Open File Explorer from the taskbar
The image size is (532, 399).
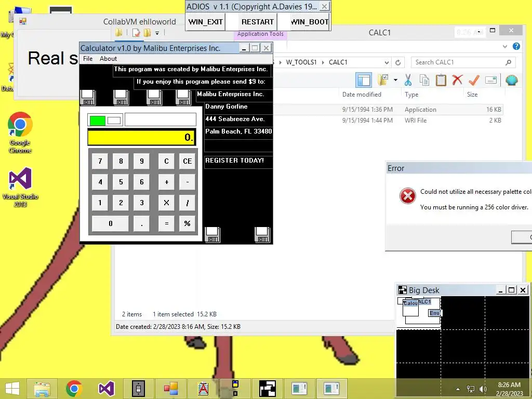click(42, 389)
